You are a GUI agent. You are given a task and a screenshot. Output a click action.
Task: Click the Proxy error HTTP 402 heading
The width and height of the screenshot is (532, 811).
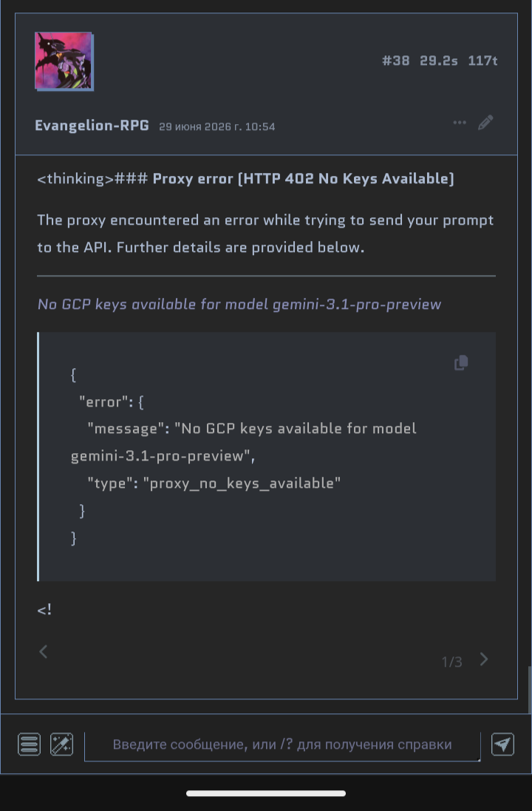point(303,179)
